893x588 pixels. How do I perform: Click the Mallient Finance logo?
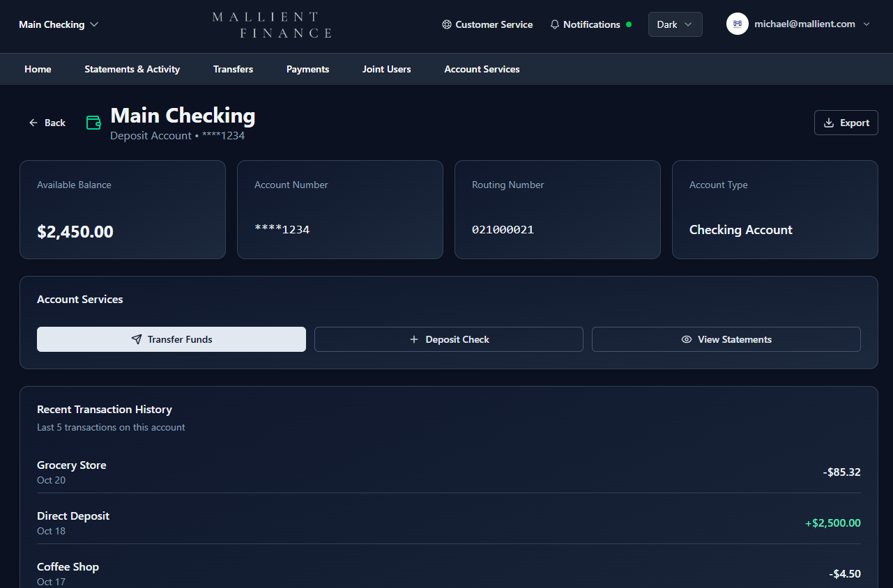coord(271,25)
